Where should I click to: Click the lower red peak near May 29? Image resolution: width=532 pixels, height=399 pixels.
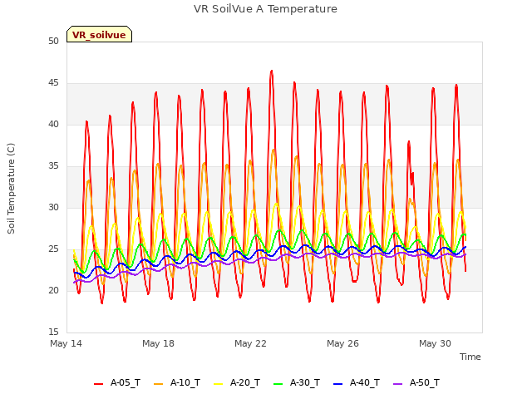409,142
